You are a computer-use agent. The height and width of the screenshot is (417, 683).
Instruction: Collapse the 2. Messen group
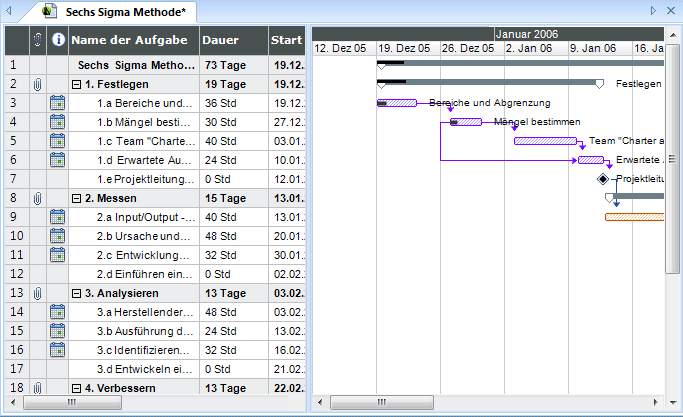click(x=76, y=199)
